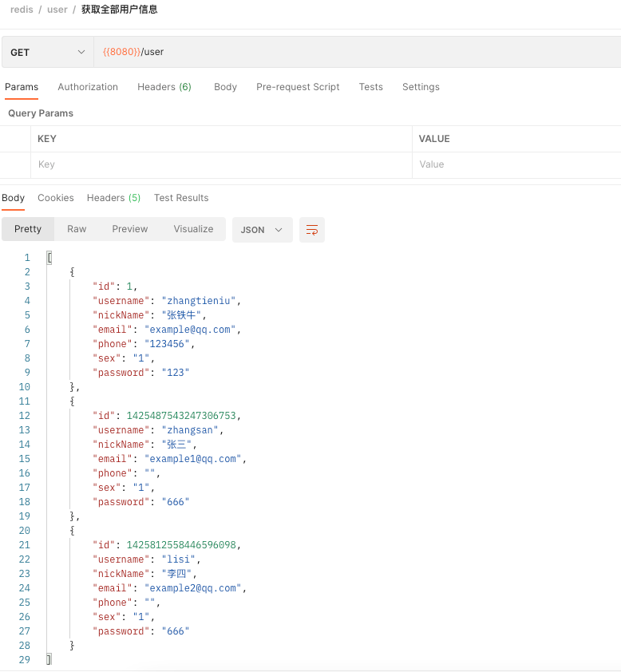Open the GET method dropdown
Image resolution: width=621 pixels, height=672 pixels.
coord(48,53)
